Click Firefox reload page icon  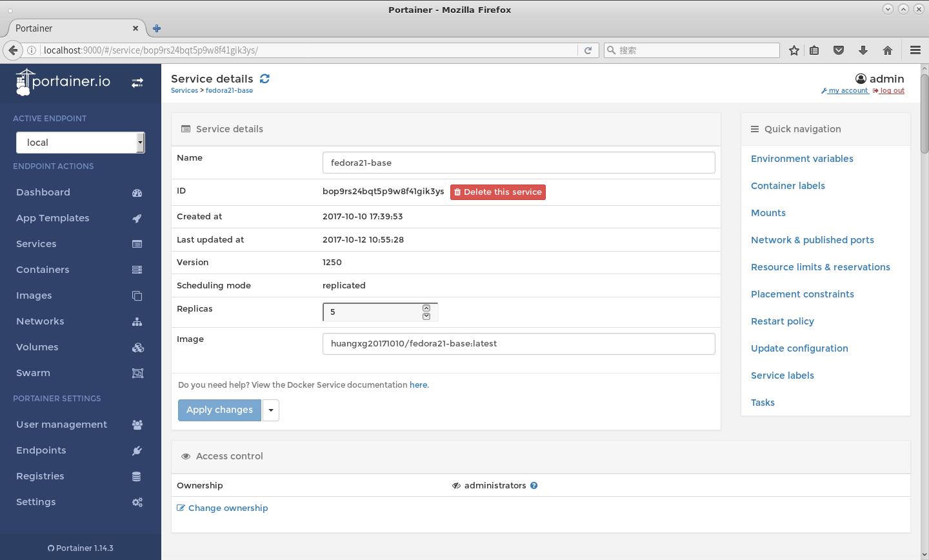(x=588, y=50)
